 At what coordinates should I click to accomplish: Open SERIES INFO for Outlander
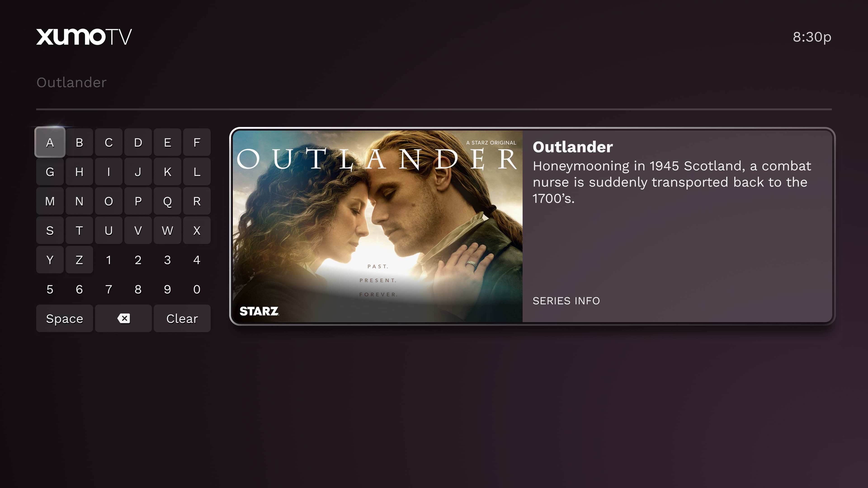click(566, 301)
